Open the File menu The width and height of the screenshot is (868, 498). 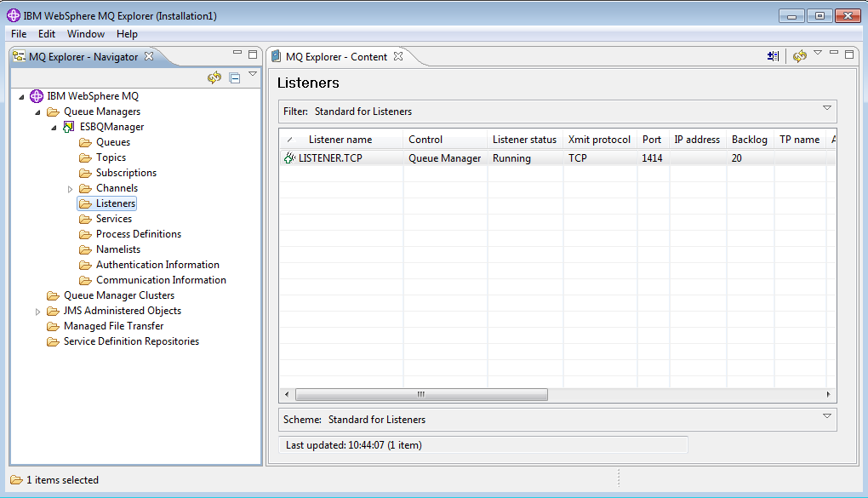(19, 34)
